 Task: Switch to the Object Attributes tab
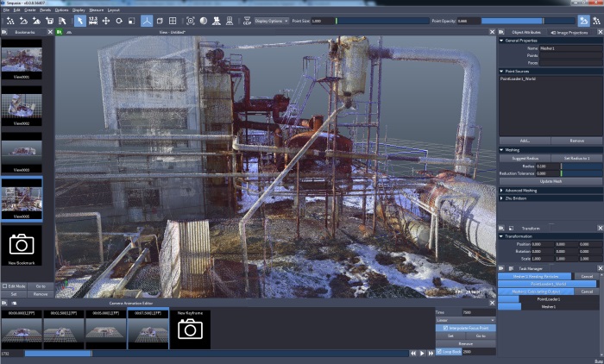click(526, 33)
